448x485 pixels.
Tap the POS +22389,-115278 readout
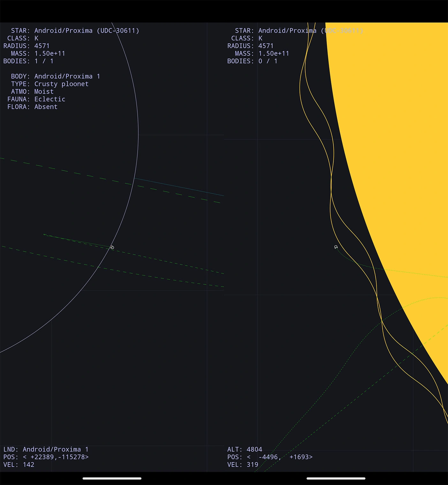[46, 457]
